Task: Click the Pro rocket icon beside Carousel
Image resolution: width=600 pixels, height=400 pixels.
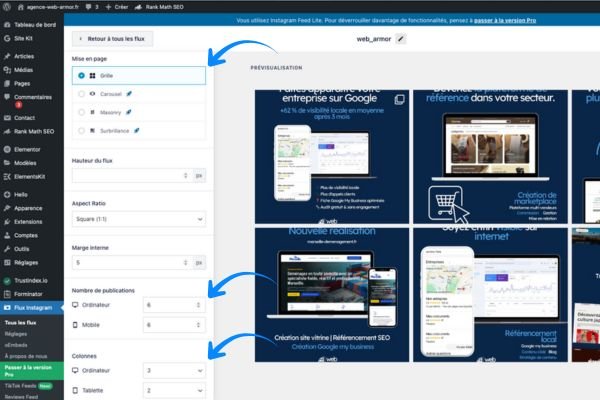Action: tap(129, 94)
